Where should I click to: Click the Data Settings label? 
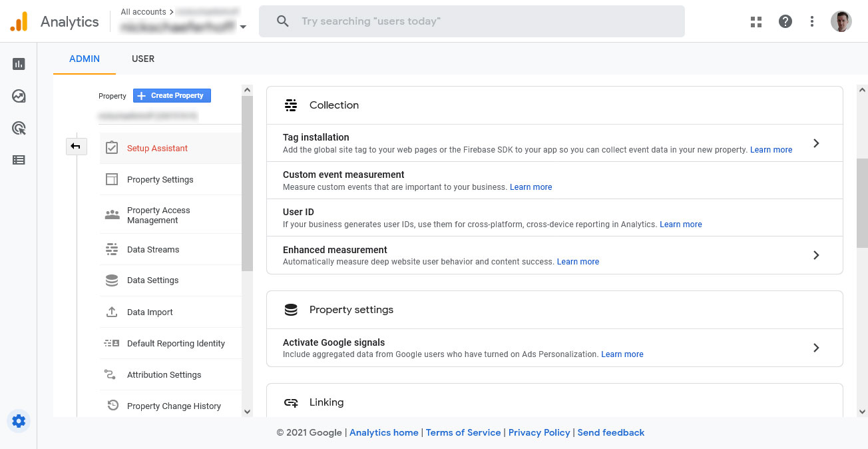pyautogui.click(x=152, y=280)
